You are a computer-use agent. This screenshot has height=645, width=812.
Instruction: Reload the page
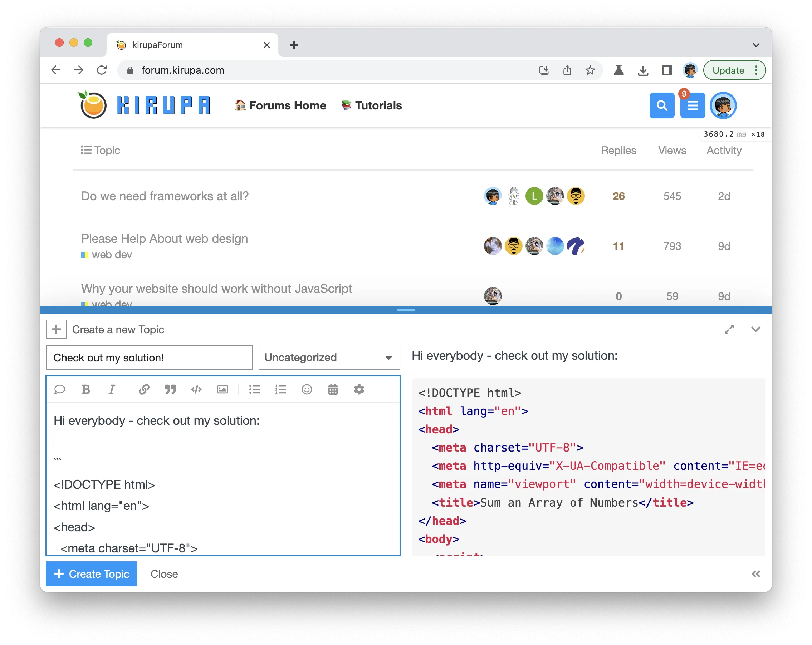[102, 70]
